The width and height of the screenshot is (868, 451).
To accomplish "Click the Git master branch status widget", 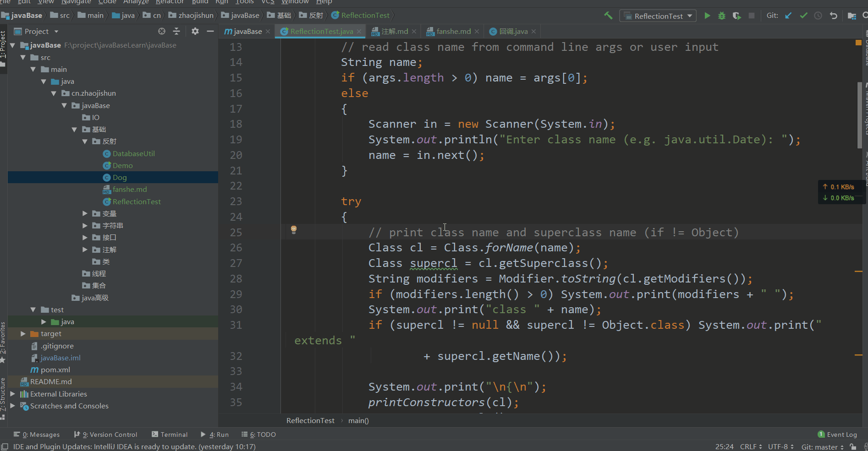I will point(822,447).
